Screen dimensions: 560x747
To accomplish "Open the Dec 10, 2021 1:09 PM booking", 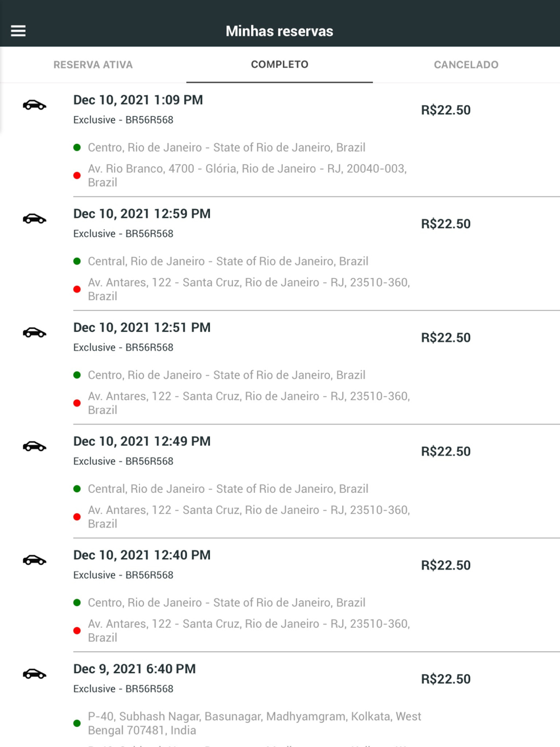I will (x=138, y=100).
